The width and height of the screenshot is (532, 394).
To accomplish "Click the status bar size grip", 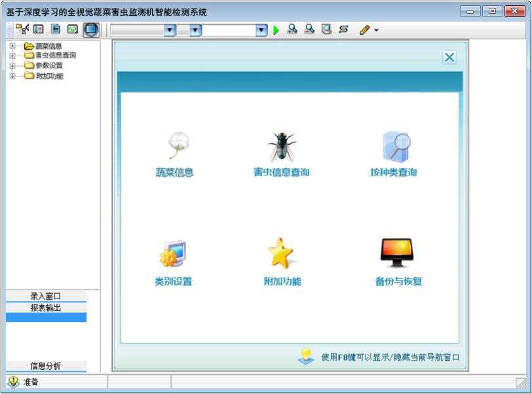I will point(521,383).
